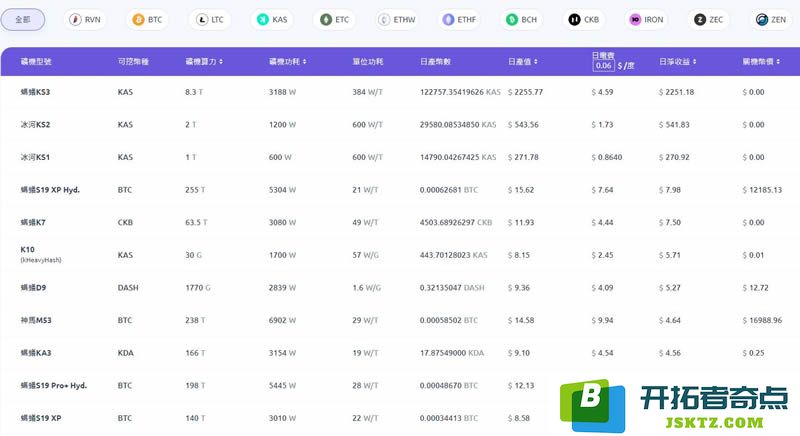Click the 單位功耗 column header
Image resolution: width=800 pixels, height=436 pixels.
[x=368, y=62]
